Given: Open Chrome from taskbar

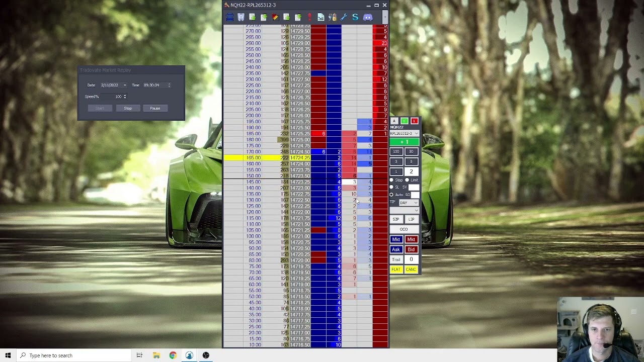Looking at the screenshot, I should (173, 355).
